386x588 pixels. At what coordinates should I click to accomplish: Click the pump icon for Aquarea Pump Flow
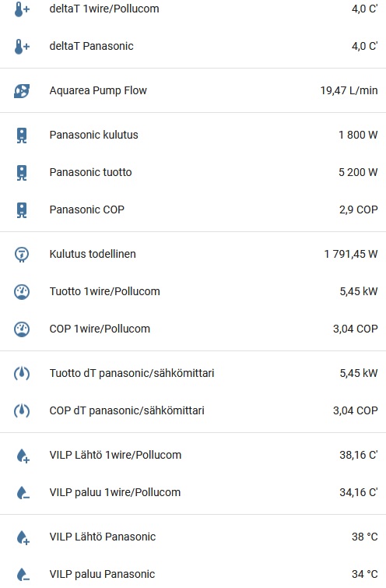point(22,91)
